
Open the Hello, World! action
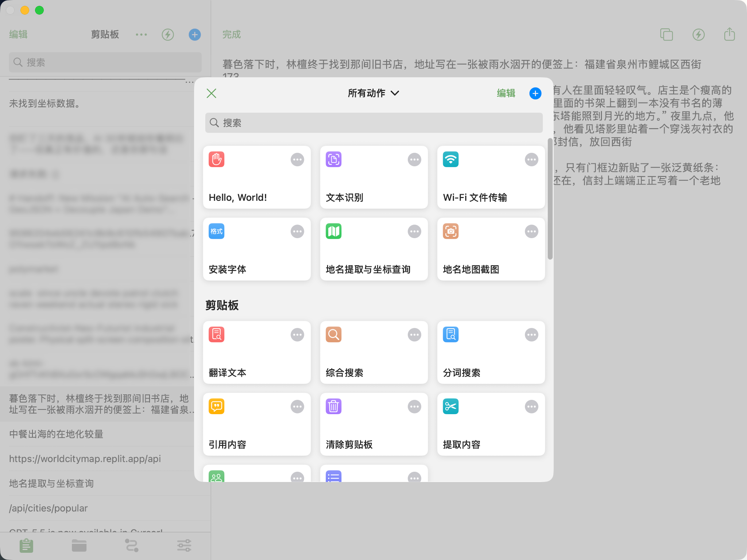coord(256,178)
